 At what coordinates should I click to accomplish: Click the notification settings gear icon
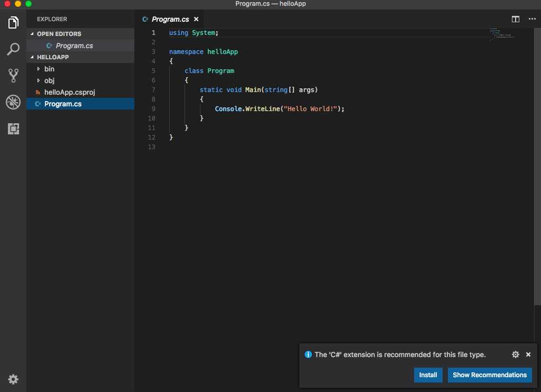click(x=516, y=354)
